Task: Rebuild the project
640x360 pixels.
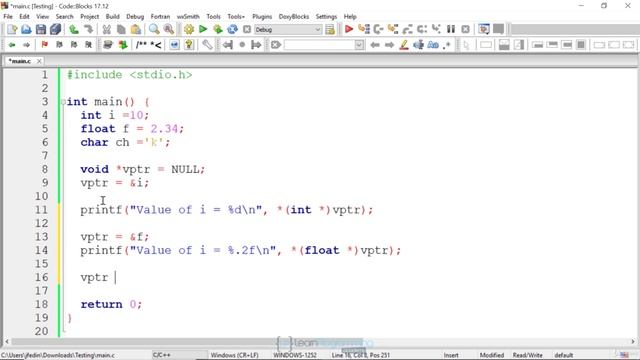Action: point(232,29)
